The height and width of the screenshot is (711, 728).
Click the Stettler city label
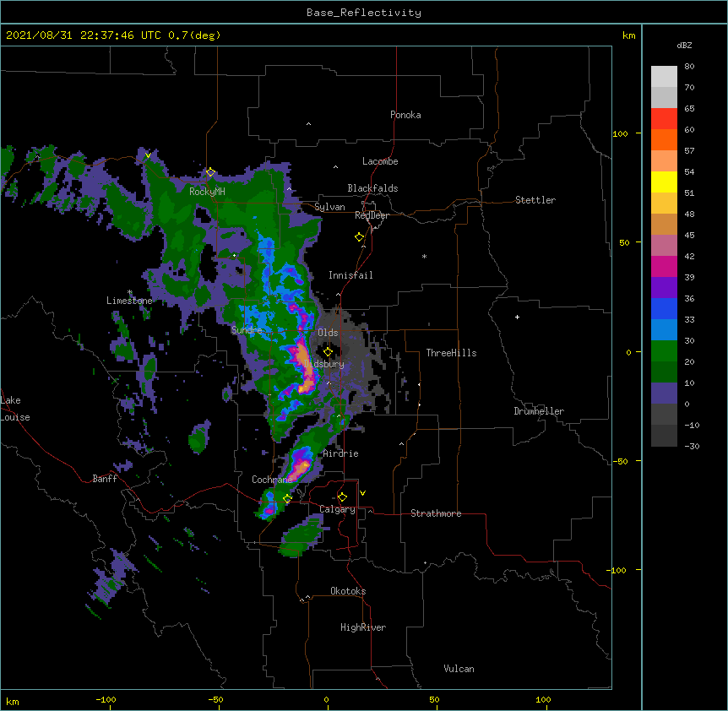(535, 200)
